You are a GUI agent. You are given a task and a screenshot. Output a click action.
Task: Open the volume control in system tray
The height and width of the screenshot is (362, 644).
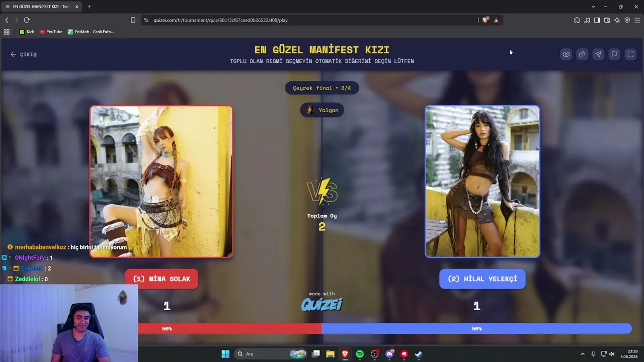612,354
